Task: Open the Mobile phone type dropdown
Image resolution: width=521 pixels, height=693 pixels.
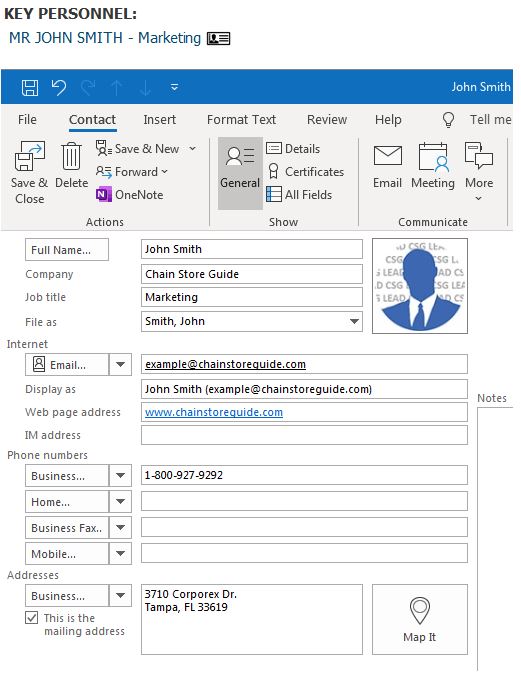Action: pyautogui.click(x=120, y=553)
